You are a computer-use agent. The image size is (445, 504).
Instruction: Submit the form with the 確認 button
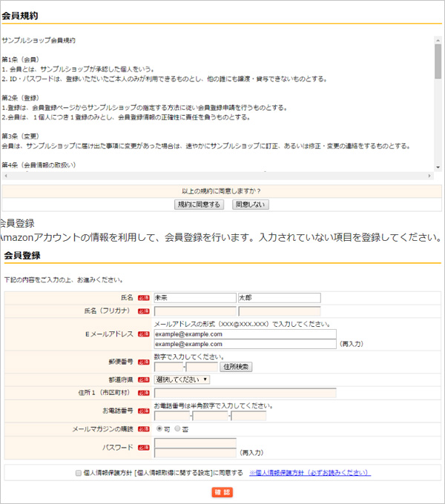[222, 492]
